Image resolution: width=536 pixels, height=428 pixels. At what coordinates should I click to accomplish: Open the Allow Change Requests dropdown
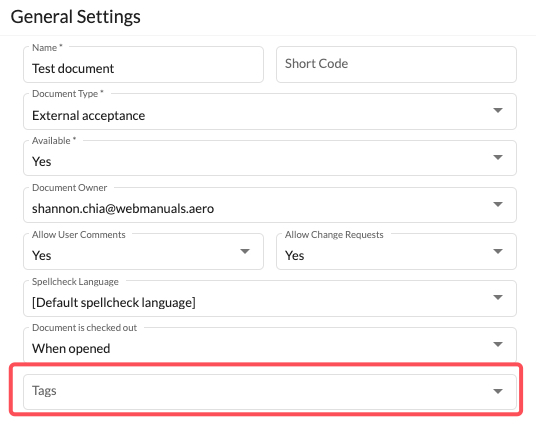pos(396,252)
